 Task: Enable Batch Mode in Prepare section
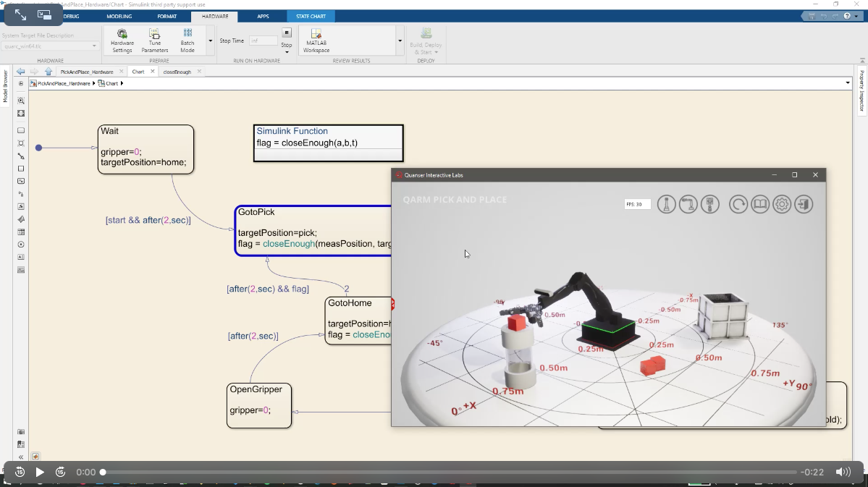pyautogui.click(x=187, y=41)
